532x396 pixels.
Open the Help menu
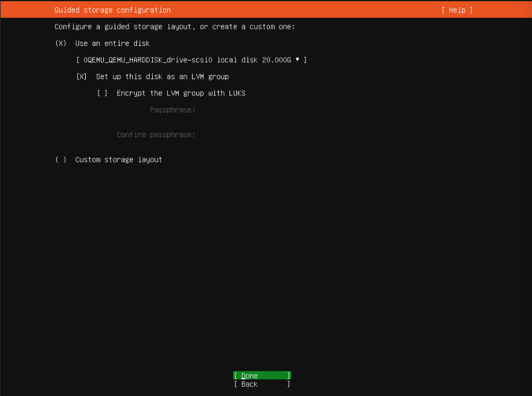point(457,10)
